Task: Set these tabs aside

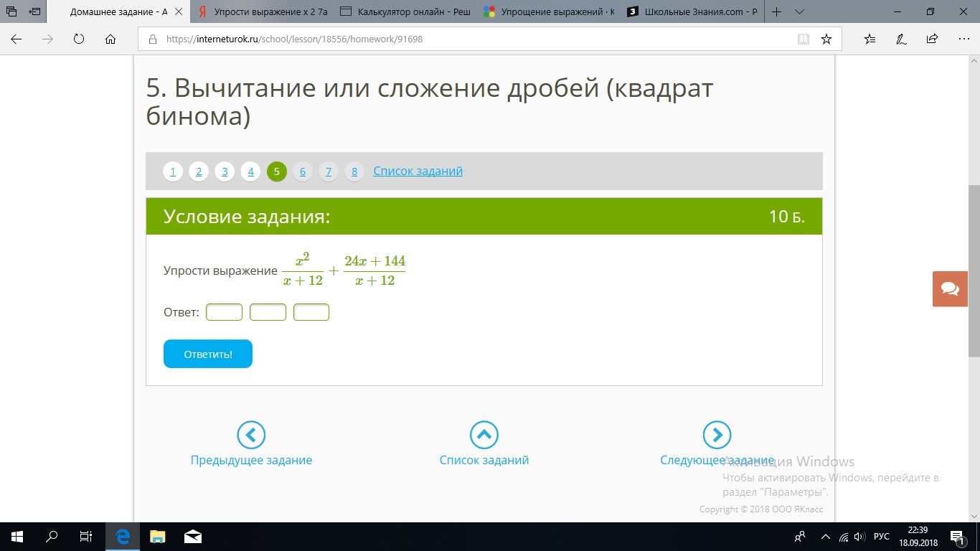Action: pyautogui.click(x=34, y=11)
